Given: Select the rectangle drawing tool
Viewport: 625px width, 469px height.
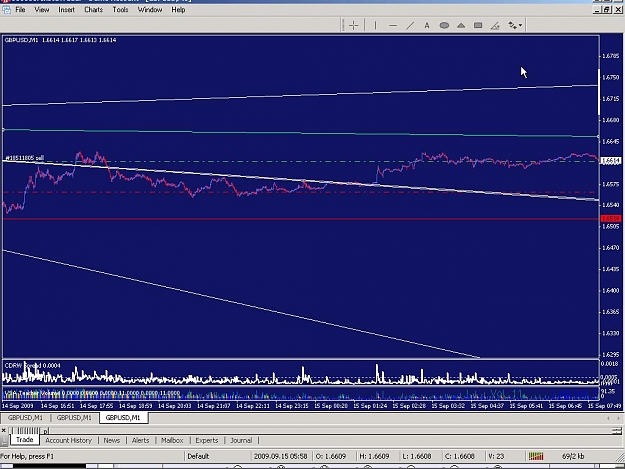Looking at the screenshot, I should [478, 26].
